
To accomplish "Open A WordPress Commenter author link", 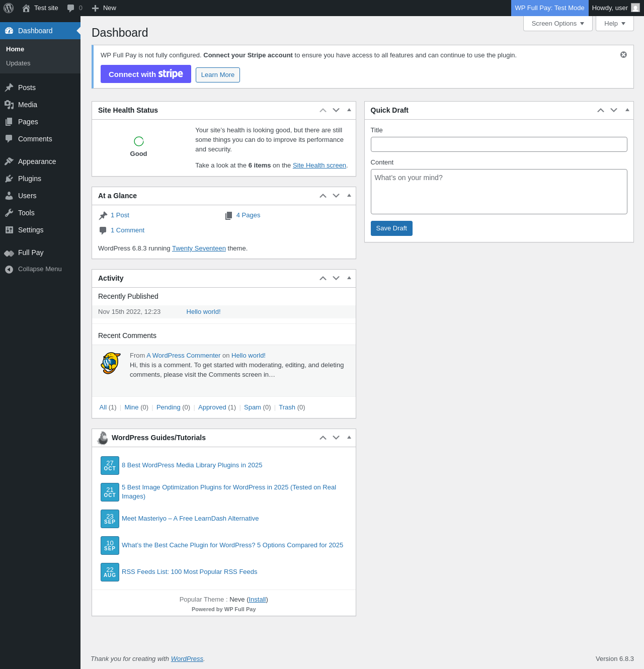I will 184,356.
